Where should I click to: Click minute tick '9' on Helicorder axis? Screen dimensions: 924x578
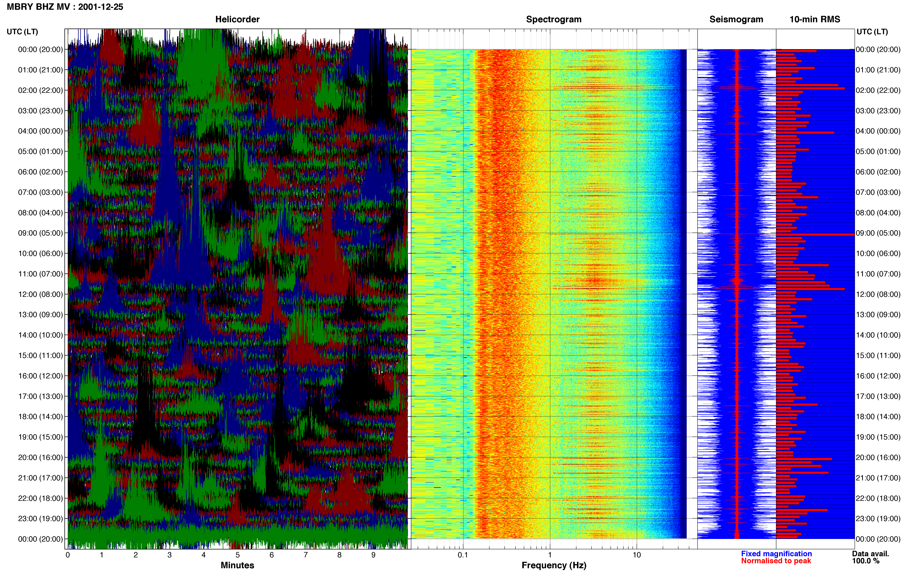(x=373, y=555)
